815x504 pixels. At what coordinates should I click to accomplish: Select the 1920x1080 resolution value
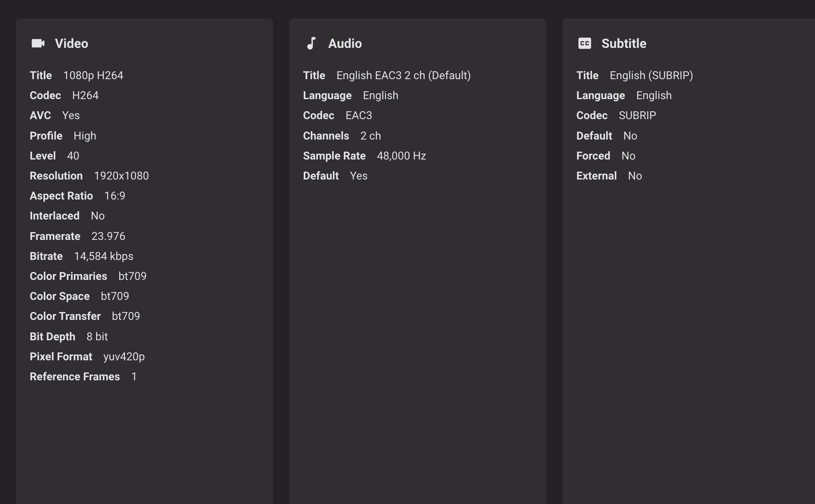(x=121, y=176)
